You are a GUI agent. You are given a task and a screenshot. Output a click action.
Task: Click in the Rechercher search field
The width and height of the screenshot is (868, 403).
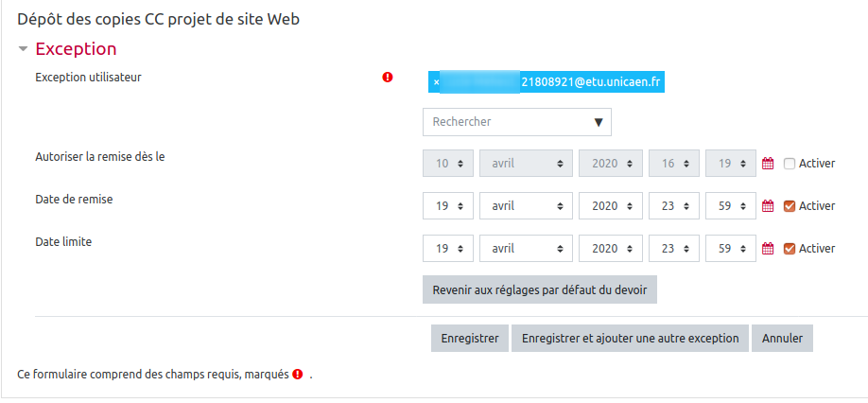pyautogui.click(x=506, y=122)
